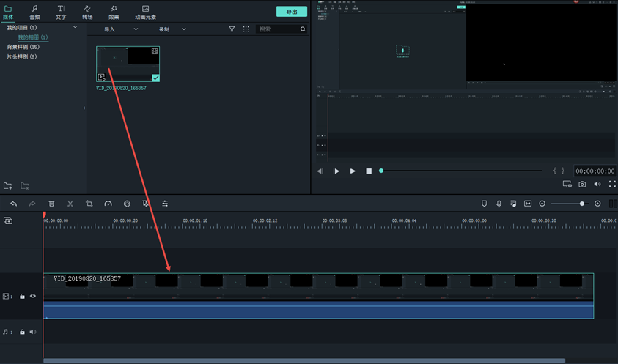Enter fullscreen preview mode
Viewport: 618px width, 364px height.
point(612,184)
